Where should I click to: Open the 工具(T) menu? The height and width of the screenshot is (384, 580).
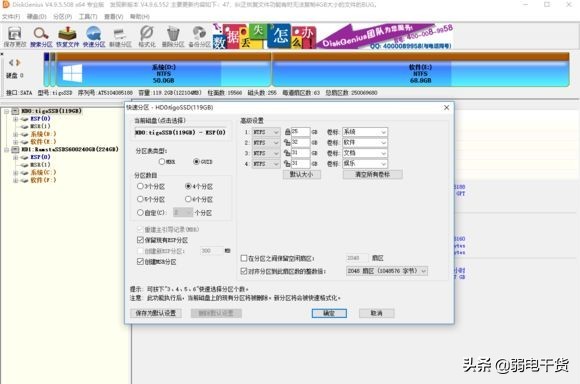[88, 17]
